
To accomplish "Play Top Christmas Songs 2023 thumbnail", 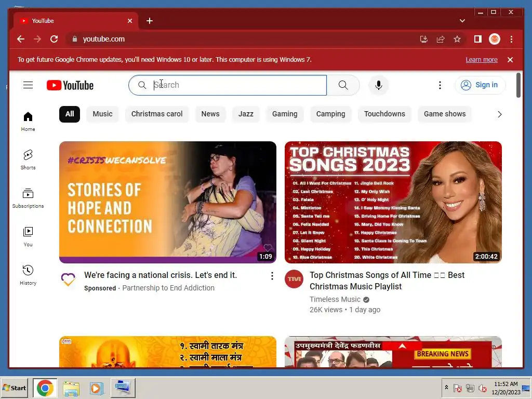I will (x=393, y=202).
